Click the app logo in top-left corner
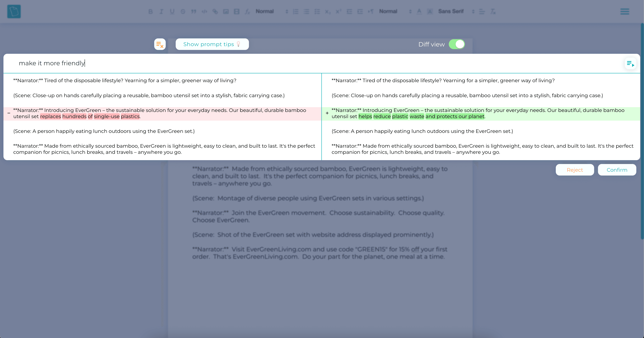The image size is (644, 338). coord(14,12)
